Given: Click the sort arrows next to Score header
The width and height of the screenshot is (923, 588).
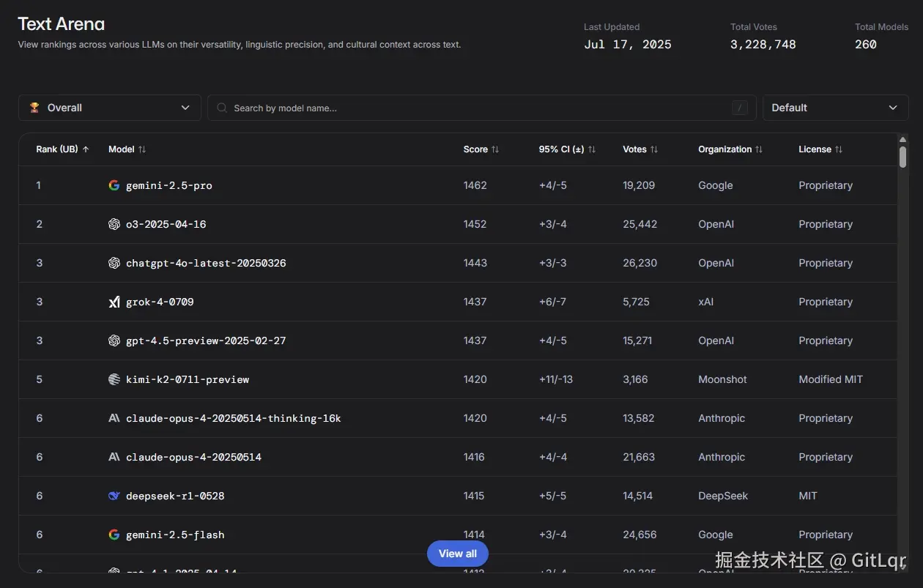Looking at the screenshot, I should (495, 149).
